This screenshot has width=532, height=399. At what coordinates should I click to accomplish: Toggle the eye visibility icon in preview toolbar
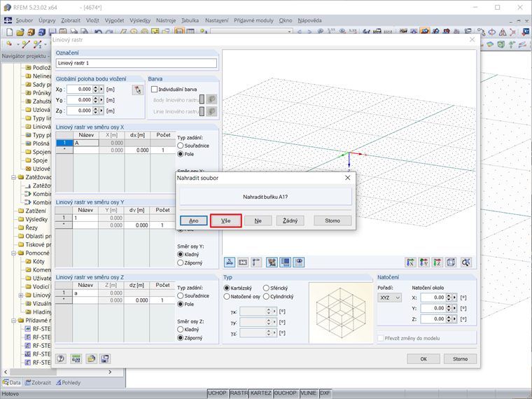[299, 262]
